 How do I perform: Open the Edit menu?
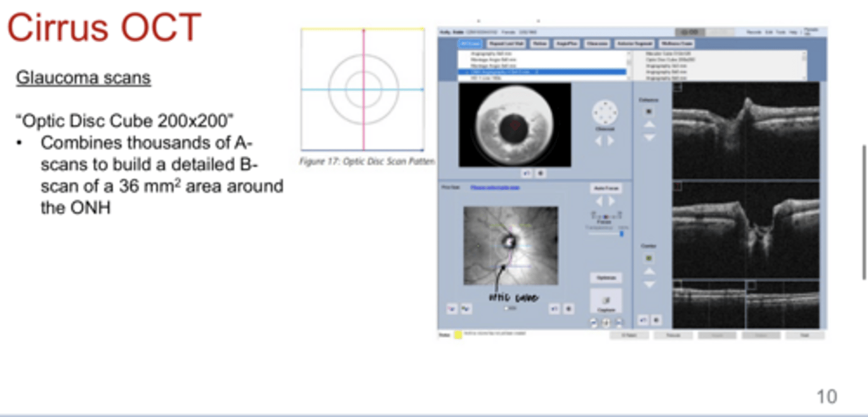click(x=769, y=32)
